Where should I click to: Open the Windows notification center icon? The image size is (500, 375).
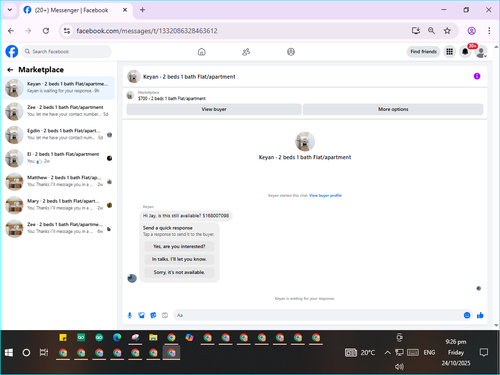point(484,352)
